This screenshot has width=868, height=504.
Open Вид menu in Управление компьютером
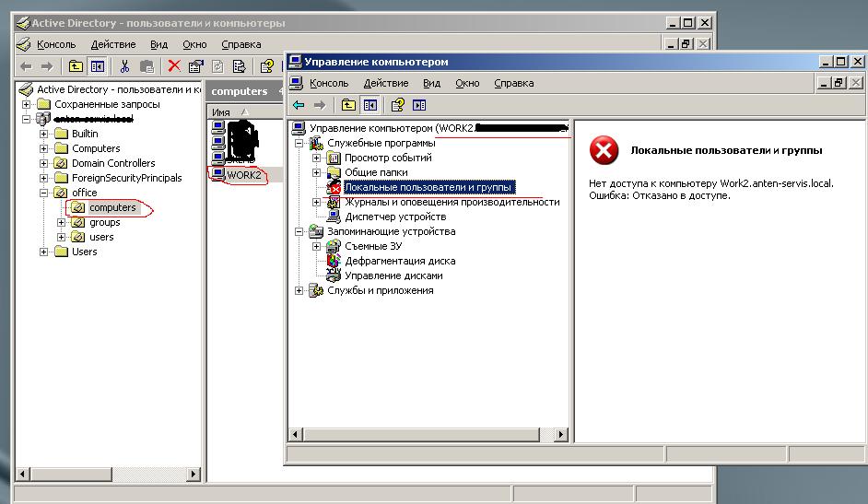(432, 83)
